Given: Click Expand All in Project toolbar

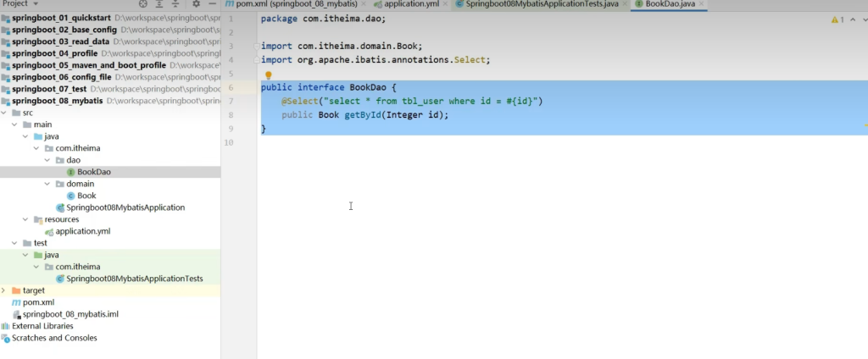Looking at the screenshot, I should click(159, 4).
